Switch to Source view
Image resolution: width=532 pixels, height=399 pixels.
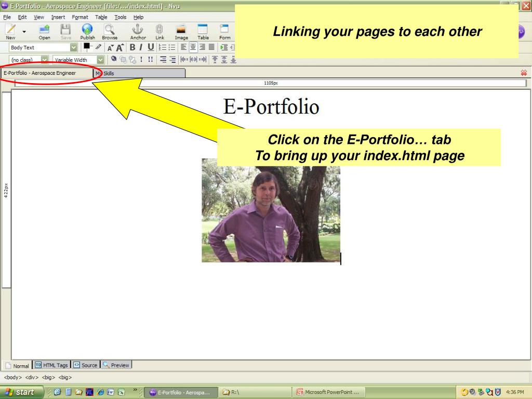click(86, 365)
